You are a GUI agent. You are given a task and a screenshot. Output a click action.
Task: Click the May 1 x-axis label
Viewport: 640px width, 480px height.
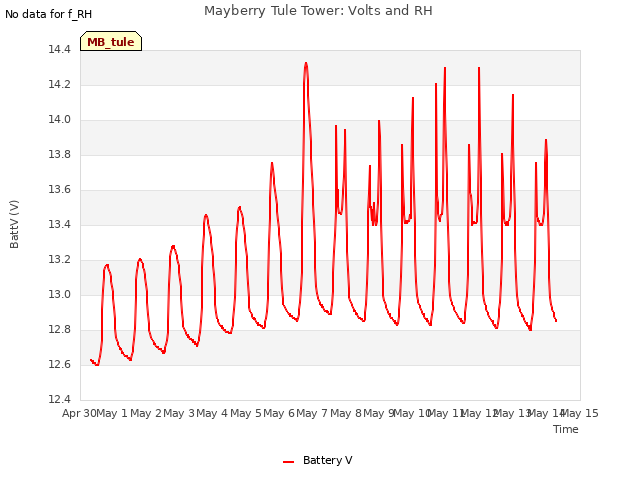pyautogui.click(x=112, y=413)
